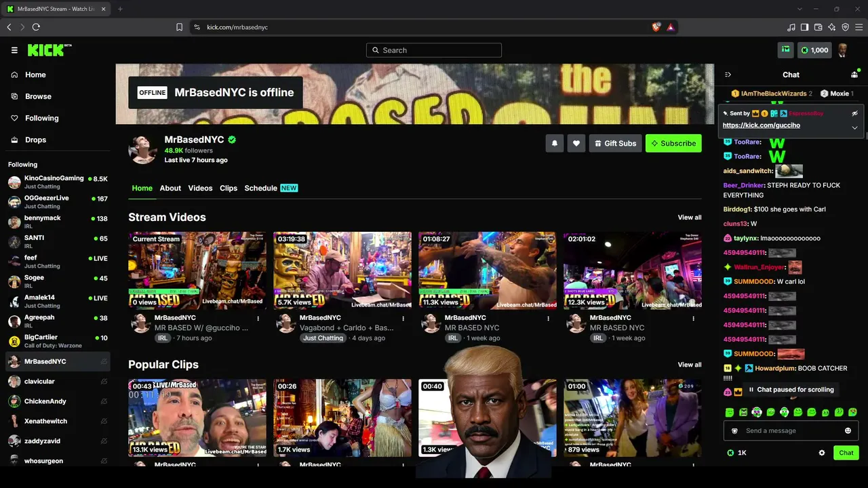Click the Send a message input
868x488 pixels.
pos(791,431)
